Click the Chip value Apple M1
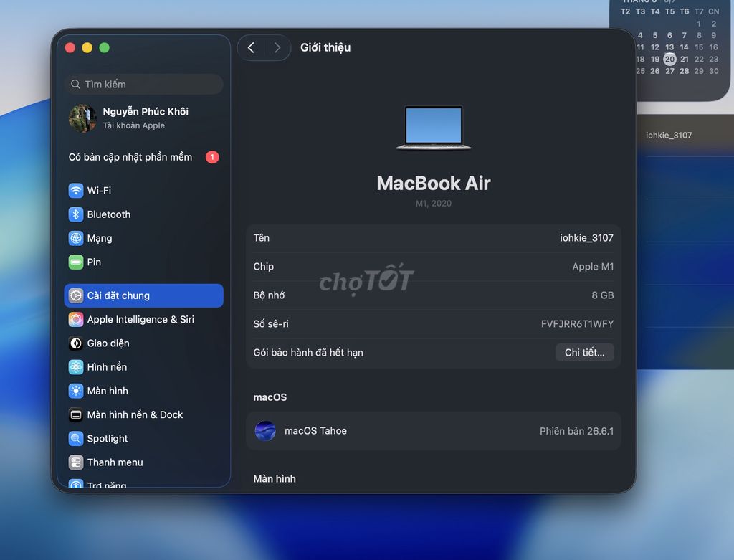Viewport: 734px width, 560px height. pos(593,267)
